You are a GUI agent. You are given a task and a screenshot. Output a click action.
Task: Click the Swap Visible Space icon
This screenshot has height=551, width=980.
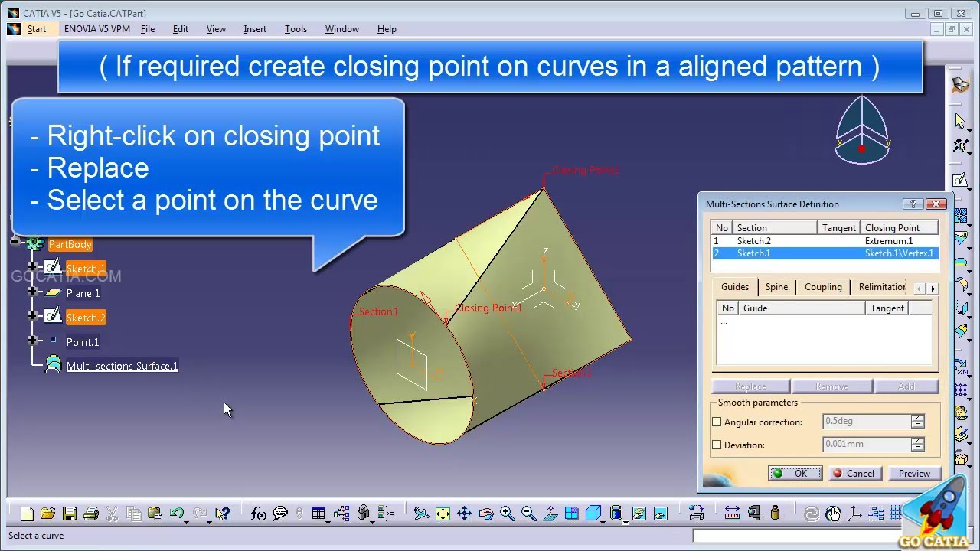661,514
